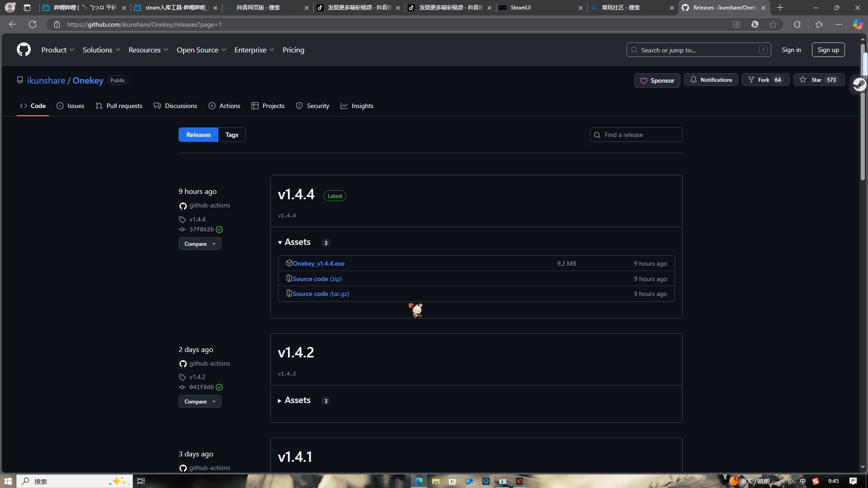Click the Sign up button
This screenshot has width=868, height=488.
tap(828, 50)
